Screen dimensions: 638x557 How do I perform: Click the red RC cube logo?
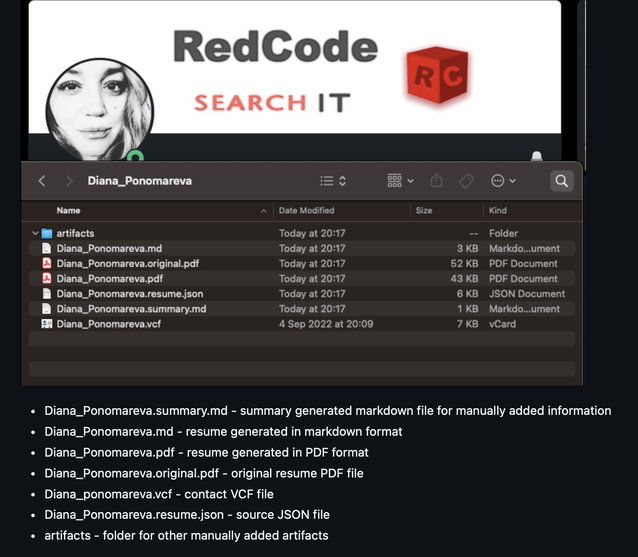(x=438, y=74)
